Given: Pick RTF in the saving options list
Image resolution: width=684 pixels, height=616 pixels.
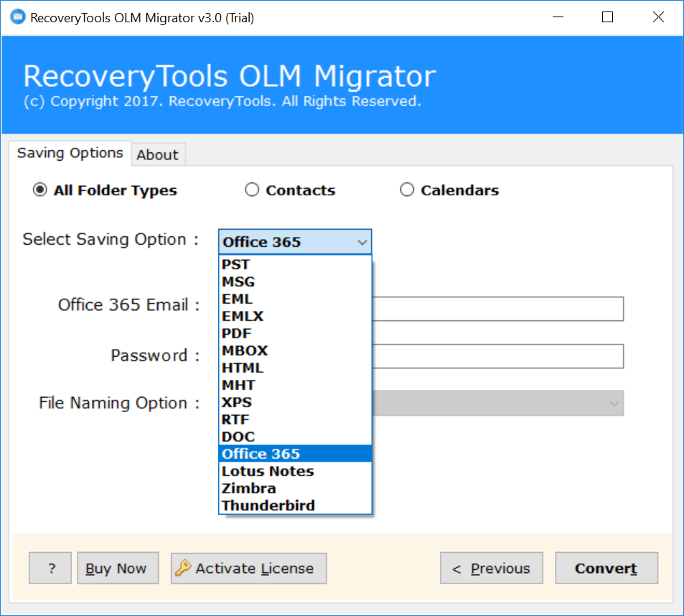Looking at the screenshot, I should point(295,420).
